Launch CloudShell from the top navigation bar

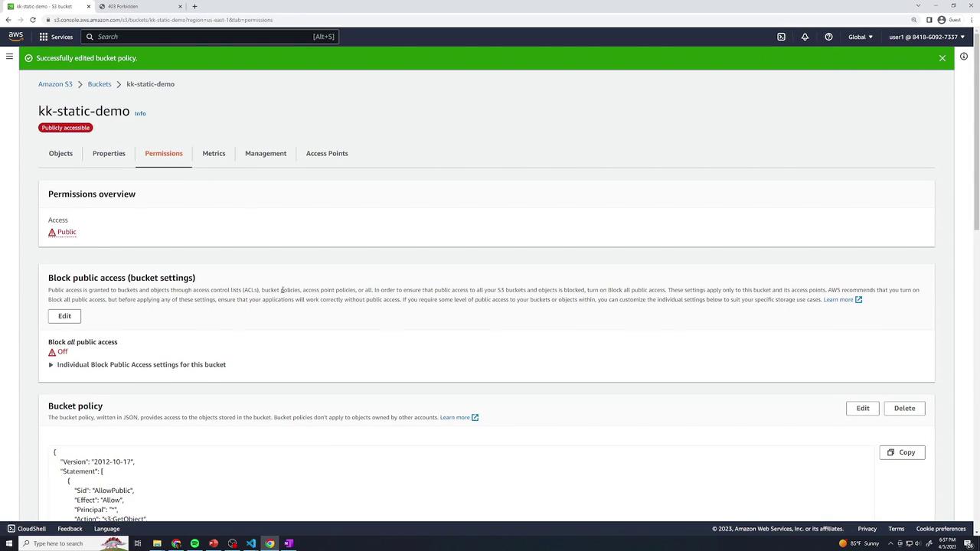tap(781, 37)
